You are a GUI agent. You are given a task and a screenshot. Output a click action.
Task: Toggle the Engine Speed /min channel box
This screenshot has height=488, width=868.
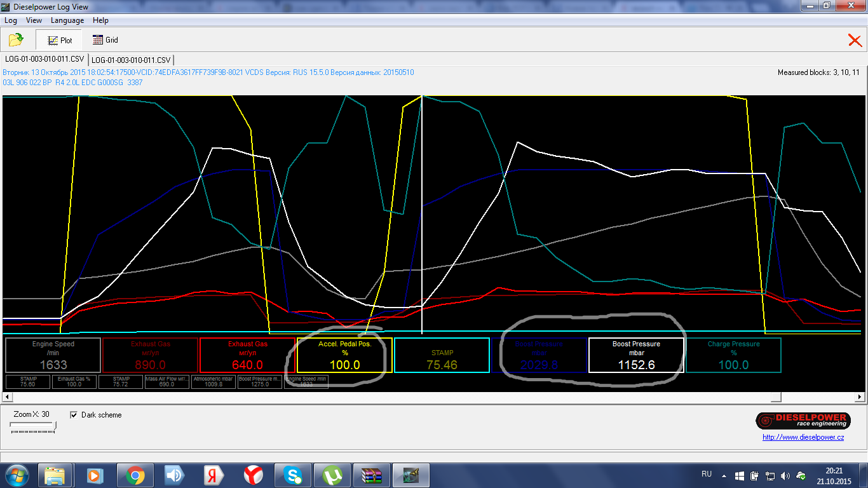pyautogui.click(x=53, y=355)
